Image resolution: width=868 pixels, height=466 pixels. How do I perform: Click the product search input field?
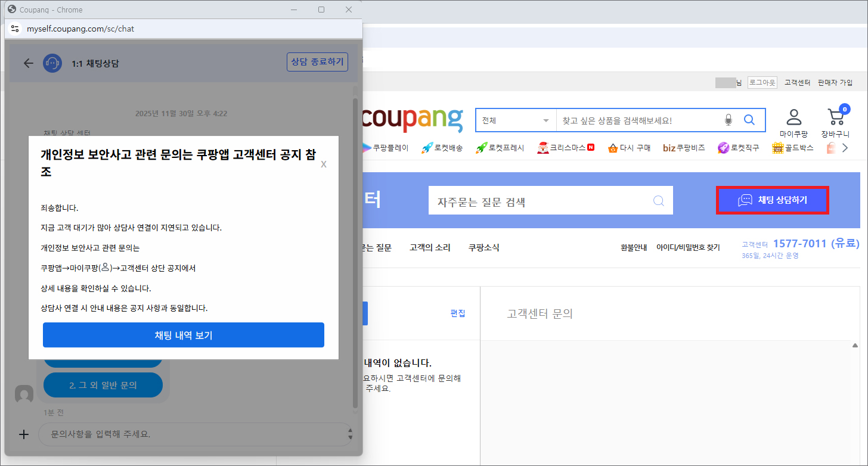(x=638, y=120)
